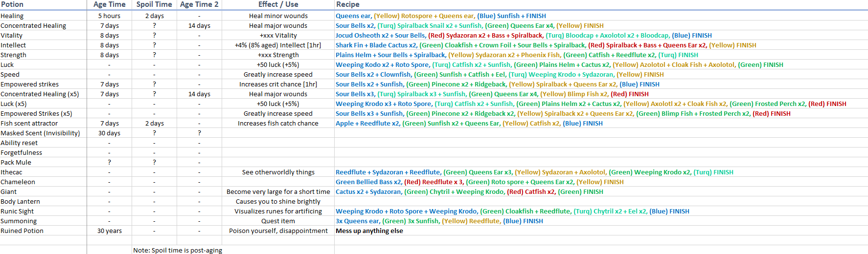Click the Intellect recipe starting with "Shark Fin"
The height and width of the screenshot is (254, 868).
[x=546, y=45]
